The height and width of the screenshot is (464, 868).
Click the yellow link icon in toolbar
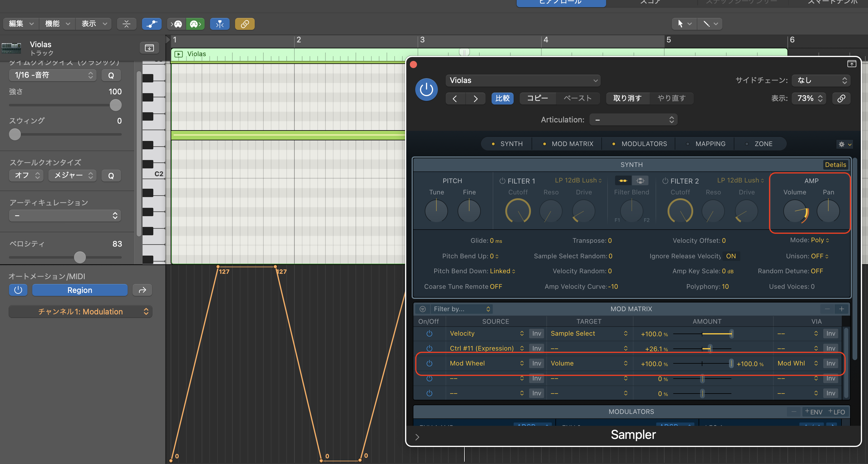(x=245, y=24)
